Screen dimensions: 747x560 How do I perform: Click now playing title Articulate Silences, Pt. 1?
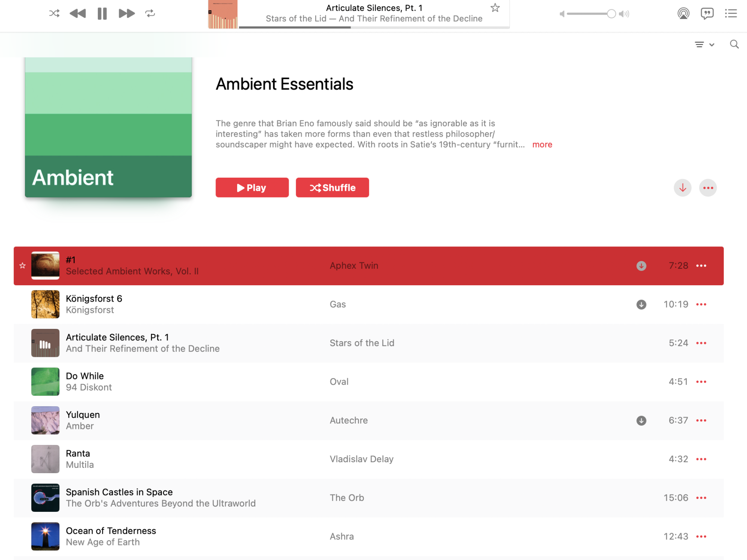(374, 8)
